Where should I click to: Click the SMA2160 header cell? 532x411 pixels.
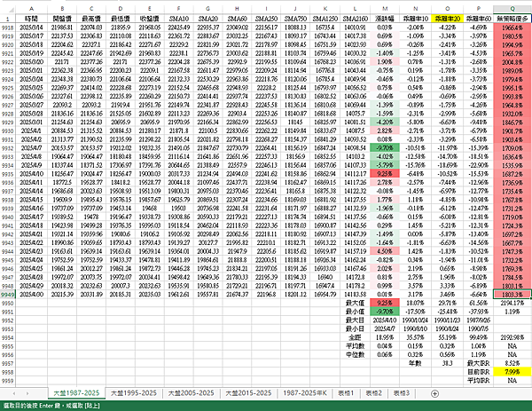[x=355, y=19]
